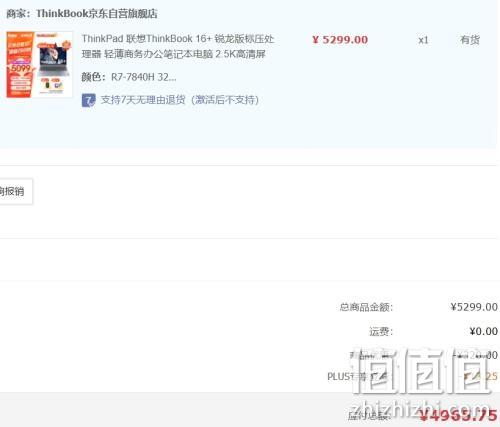
Task: Click the red ¥5299.00 item price
Action: pyautogui.click(x=340, y=40)
